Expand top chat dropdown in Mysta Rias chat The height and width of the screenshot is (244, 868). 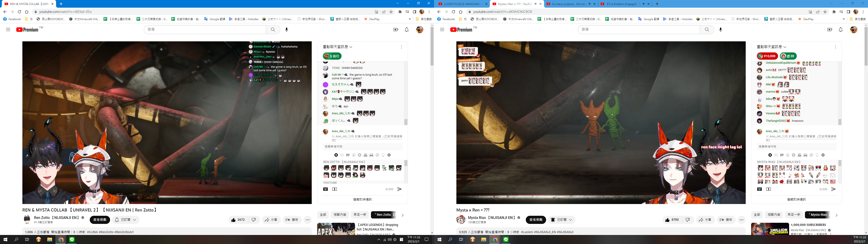772,47
